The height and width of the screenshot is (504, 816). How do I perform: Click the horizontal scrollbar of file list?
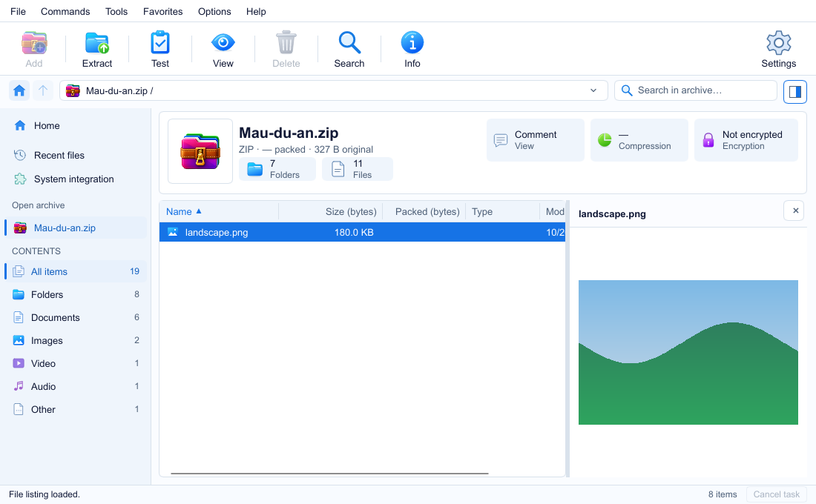click(x=329, y=474)
